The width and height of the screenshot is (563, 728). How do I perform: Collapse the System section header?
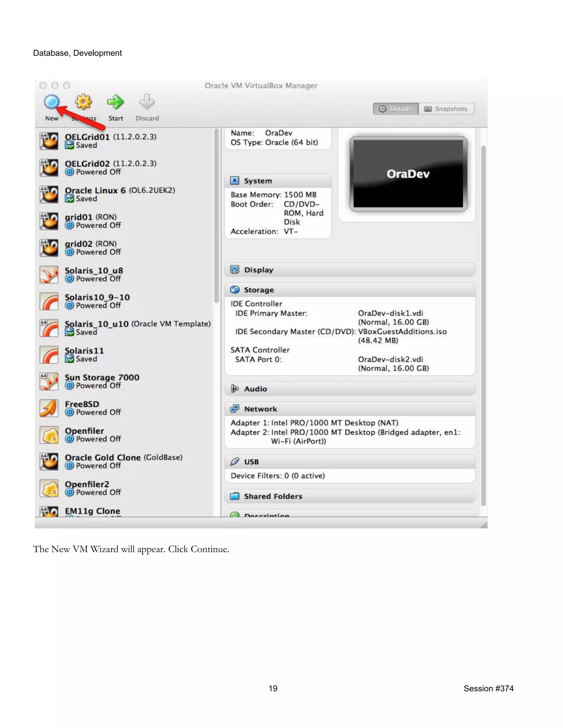[x=278, y=181]
